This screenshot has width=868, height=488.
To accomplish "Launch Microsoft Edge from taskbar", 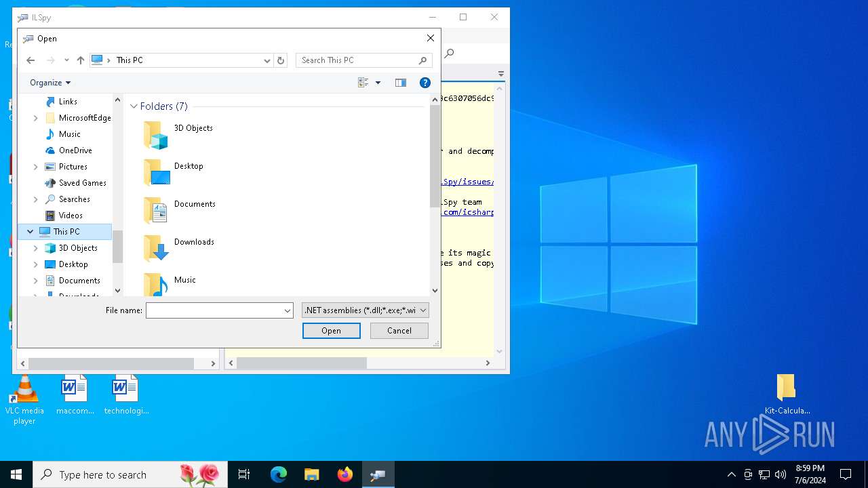I will point(279,474).
